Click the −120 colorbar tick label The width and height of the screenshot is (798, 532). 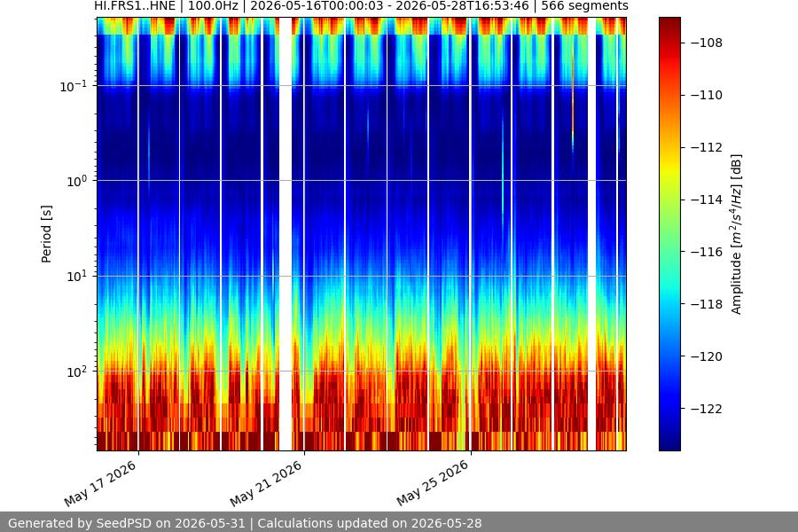[707, 356]
